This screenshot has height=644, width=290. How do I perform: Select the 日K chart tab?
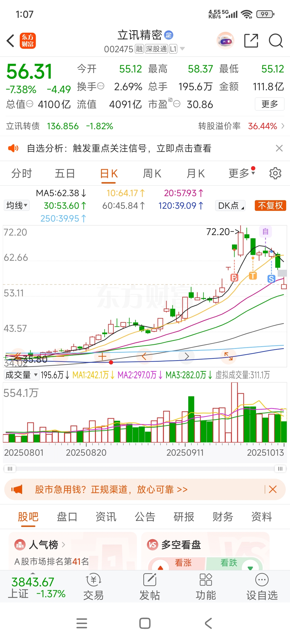[x=109, y=174]
